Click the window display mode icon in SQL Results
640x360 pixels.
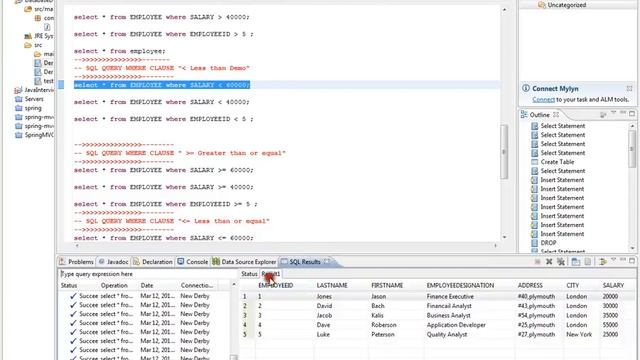point(576,262)
